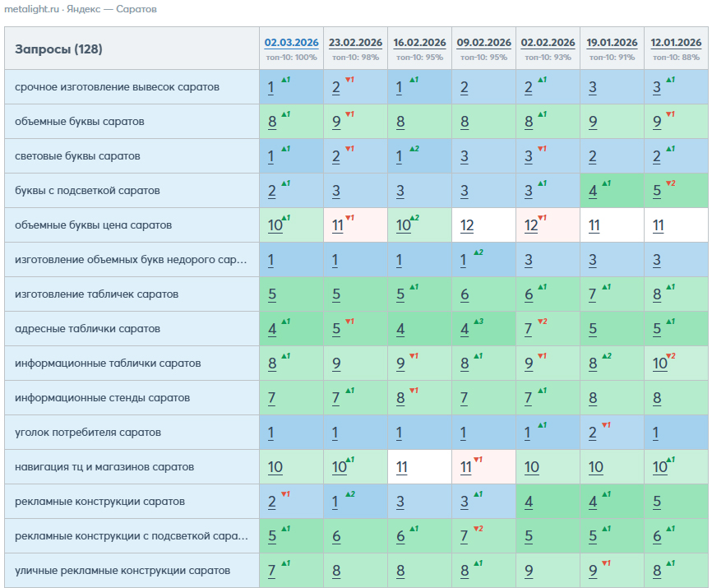
Task: Select query навигация тц и магазинов саратов
Action: (104, 466)
